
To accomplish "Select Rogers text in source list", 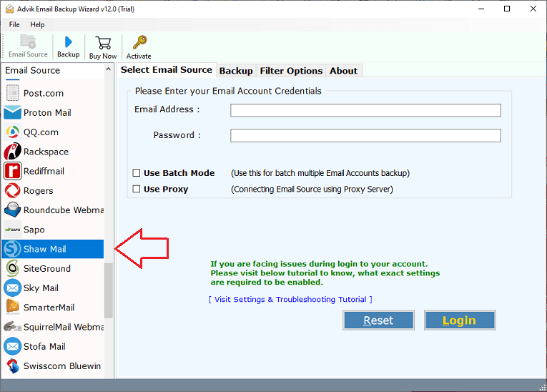I will [39, 190].
